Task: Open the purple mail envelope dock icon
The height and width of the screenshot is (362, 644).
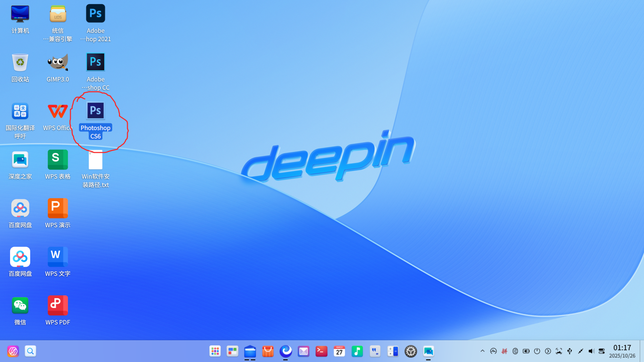Action: coord(304,351)
